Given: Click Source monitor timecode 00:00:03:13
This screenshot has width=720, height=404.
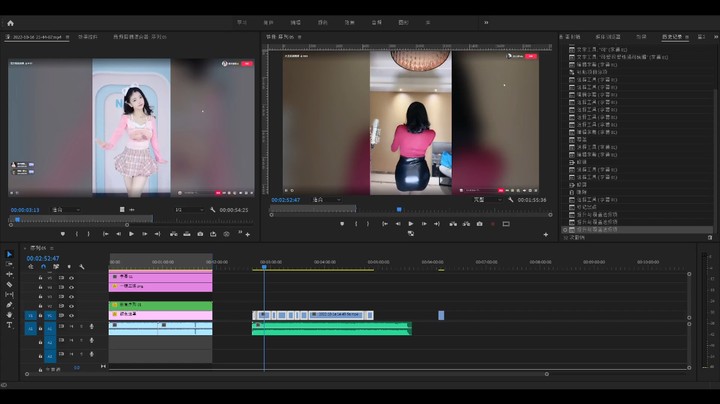Looking at the screenshot, I should pos(25,210).
